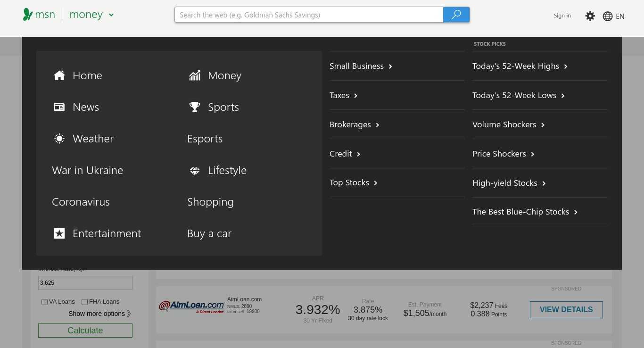Click the money section title
Image resolution: width=644 pixels, height=348 pixels.
coord(86,15)
